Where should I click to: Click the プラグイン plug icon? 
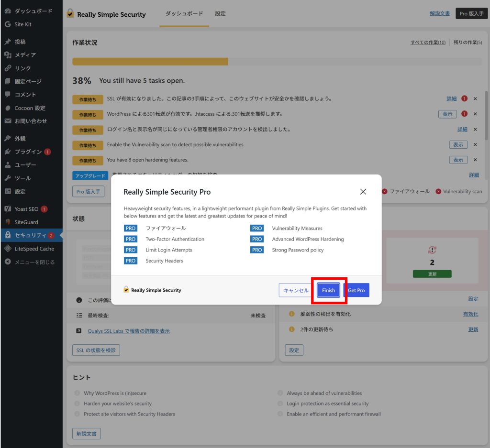[x=8, y=152]
